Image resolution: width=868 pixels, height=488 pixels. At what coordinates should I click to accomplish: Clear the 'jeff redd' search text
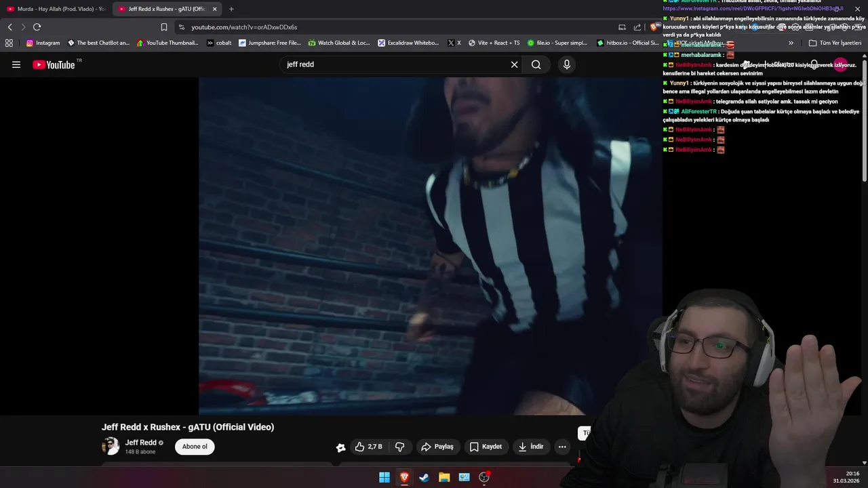514,64
